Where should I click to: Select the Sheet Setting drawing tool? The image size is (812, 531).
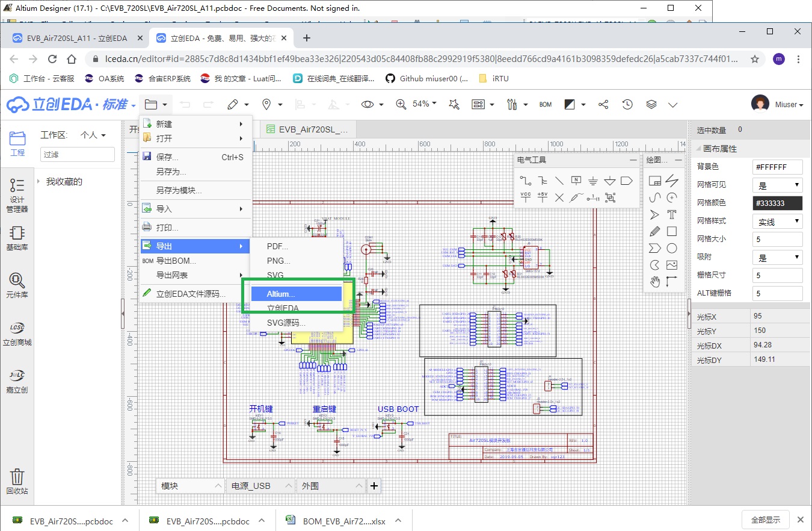655,181
